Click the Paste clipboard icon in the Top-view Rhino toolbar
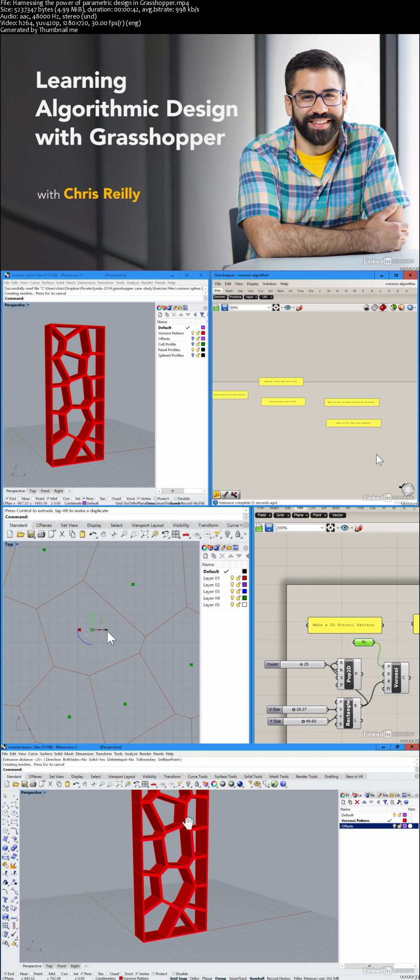Image resolution: width=420 pixels, height=980 pixels. [x=82, y=534]
